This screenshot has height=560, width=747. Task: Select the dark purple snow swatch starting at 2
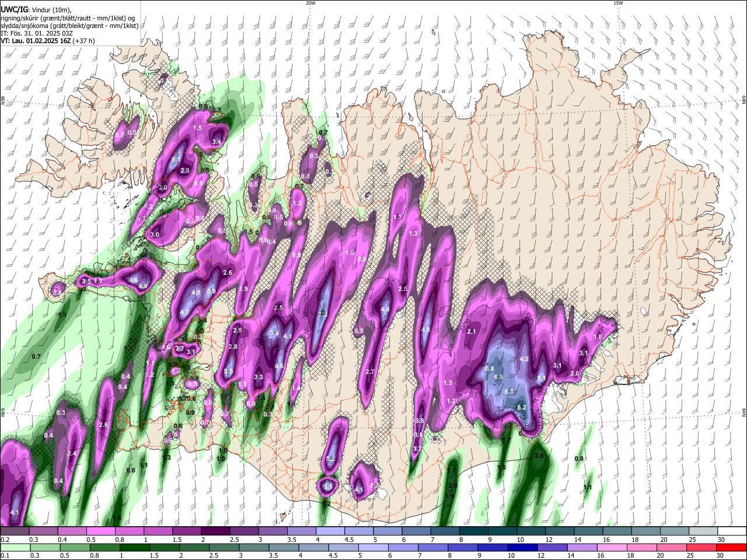[x=215, y=531]
